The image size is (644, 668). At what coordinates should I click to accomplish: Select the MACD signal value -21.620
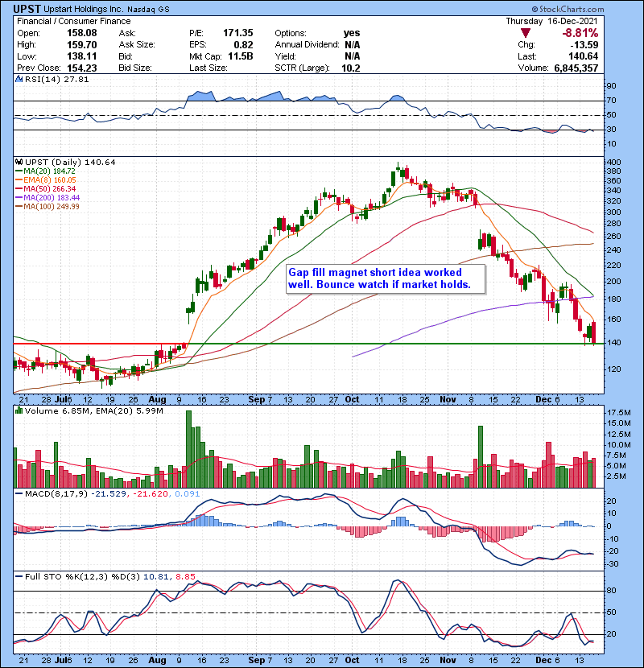point(151,494)
